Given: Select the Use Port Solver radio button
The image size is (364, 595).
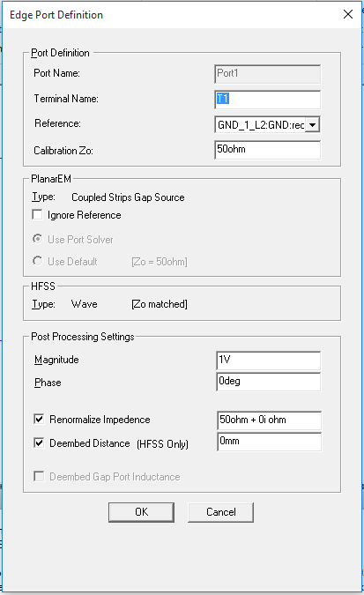Looking at the screenshot, I should click(37, 239).
